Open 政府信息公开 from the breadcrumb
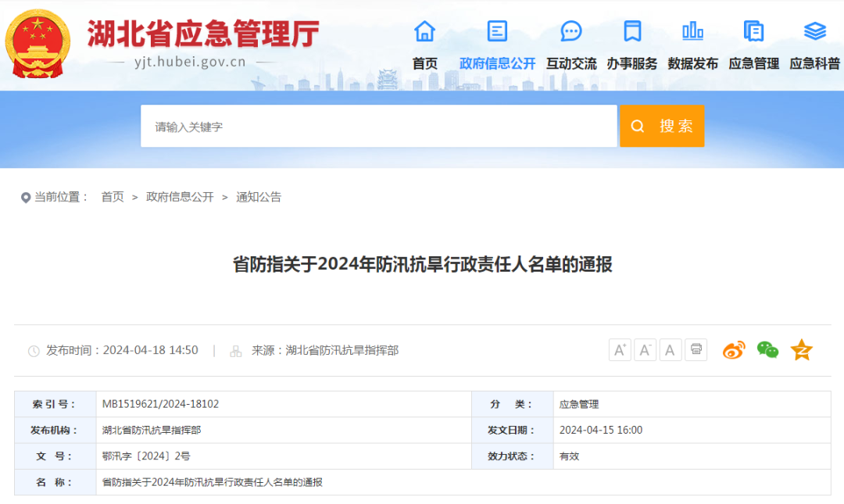 point(181,197)
